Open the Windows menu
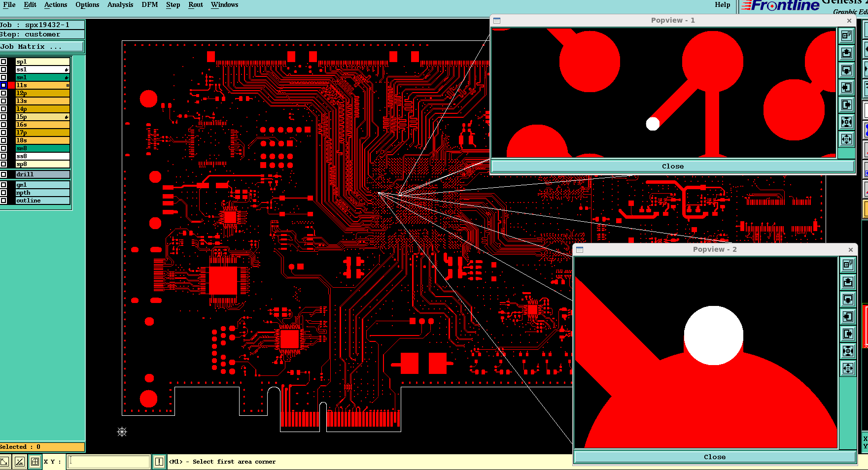The image size is (868, 470). (x=224, y=5)
